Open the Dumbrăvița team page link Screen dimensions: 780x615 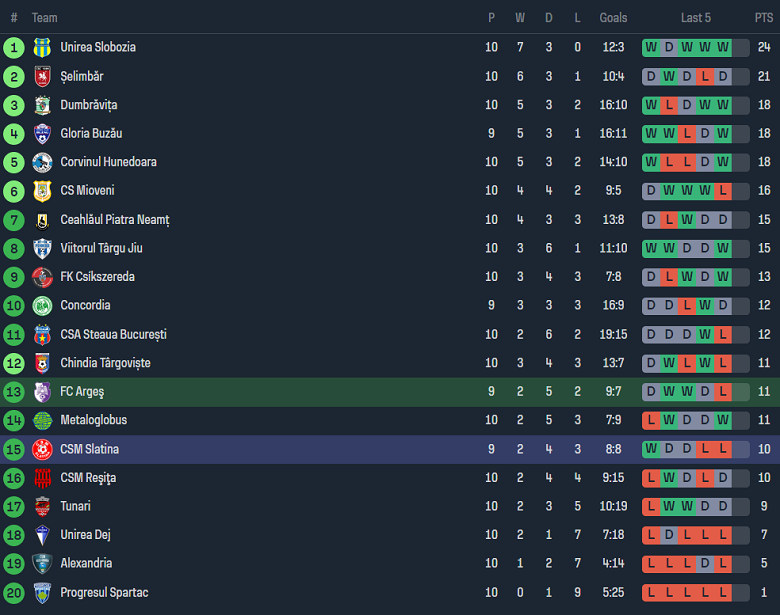click(x=89, y=105)
